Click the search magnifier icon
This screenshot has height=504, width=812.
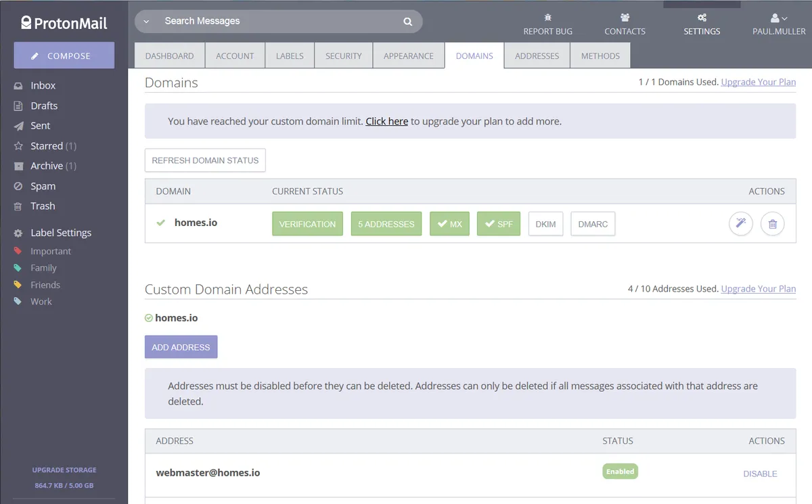click(x=408, y=22)
